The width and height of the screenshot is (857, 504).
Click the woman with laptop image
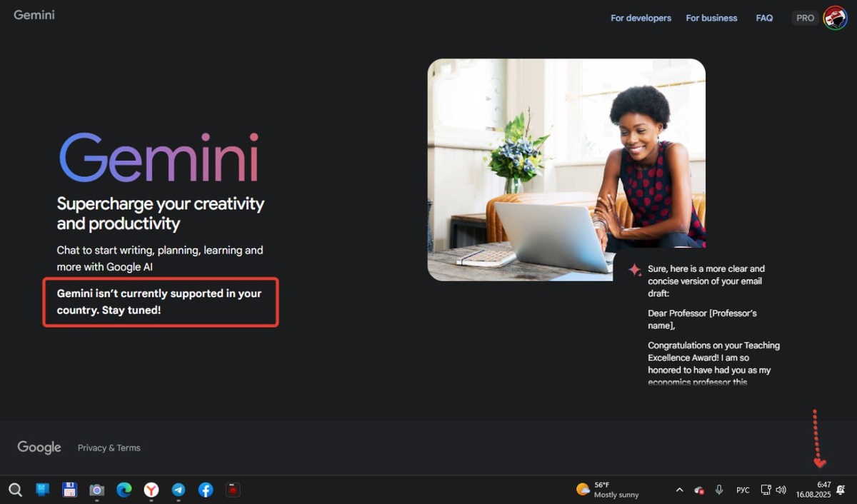tap(566, 170)
